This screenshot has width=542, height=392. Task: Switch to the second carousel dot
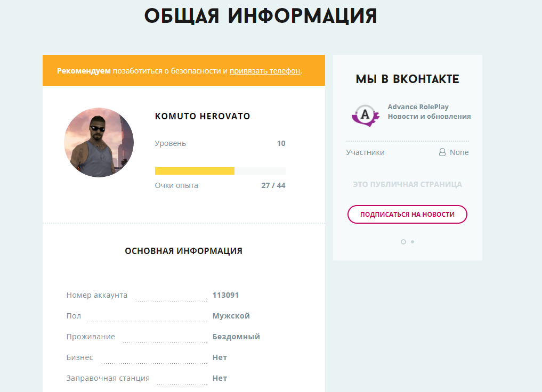[412, 242]
